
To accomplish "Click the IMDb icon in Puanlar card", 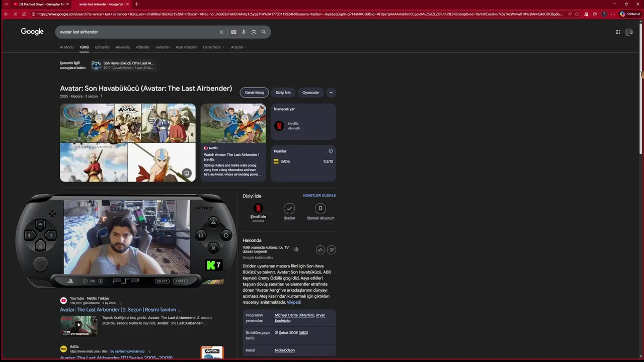I will tap(276, 161).
